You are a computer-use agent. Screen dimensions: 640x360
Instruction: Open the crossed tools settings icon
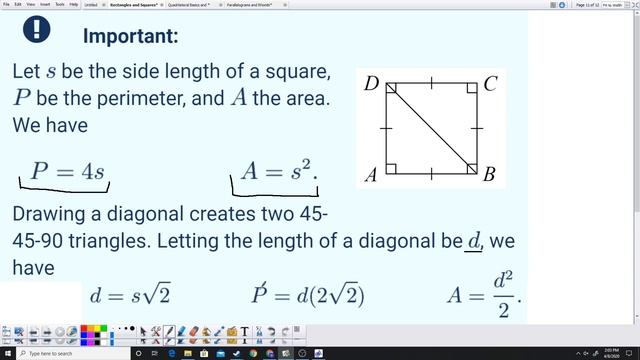click(x=156, y=331)
